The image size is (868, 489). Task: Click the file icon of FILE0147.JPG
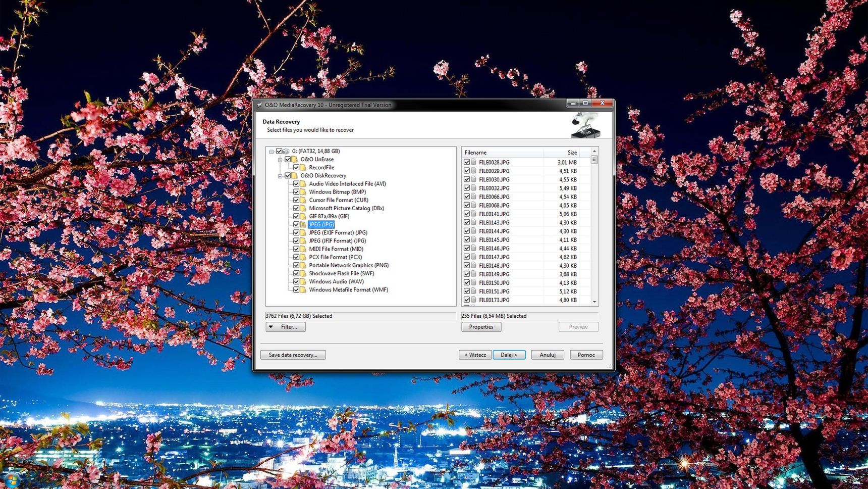pos(474,257)
